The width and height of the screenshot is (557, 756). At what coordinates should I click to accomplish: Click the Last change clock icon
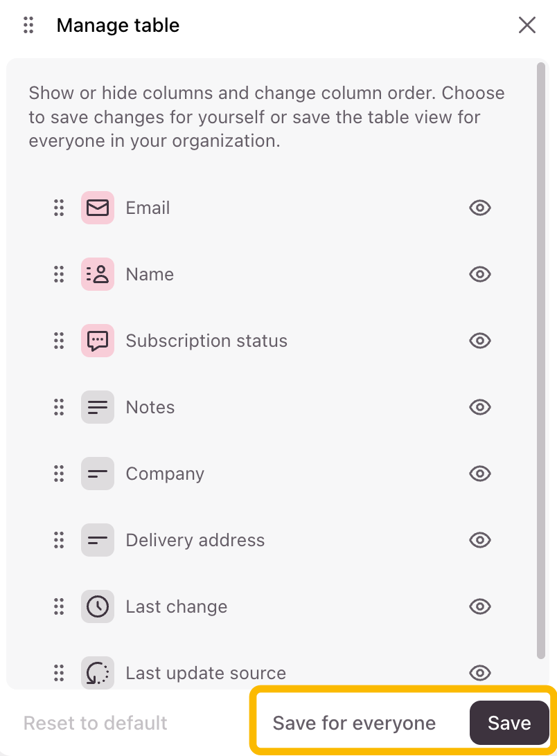pos(98,606)
